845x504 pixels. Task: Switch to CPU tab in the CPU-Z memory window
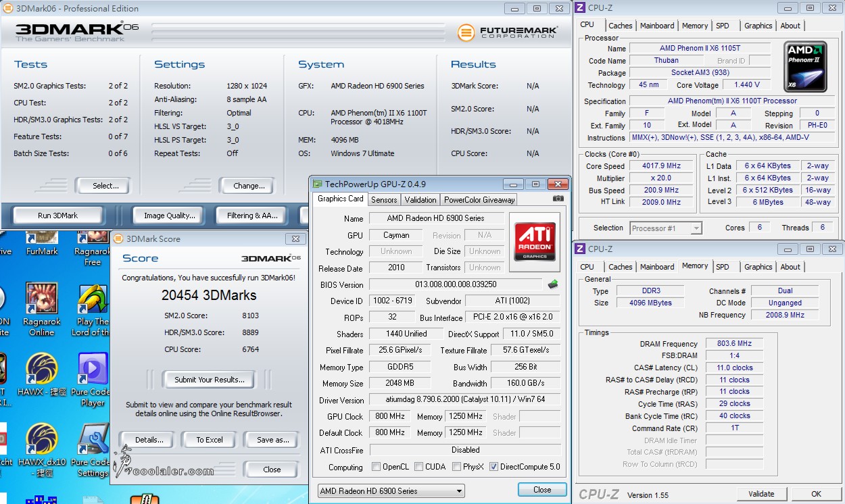coord(587,267)
